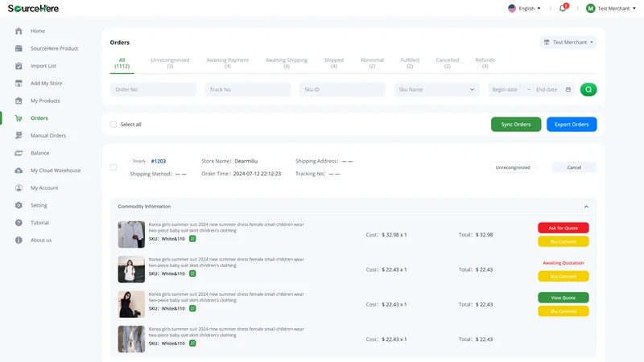Screen dimensions: 644x362
Task: Click green SKU icon on $32.98 item
Action: pos(192,238)
